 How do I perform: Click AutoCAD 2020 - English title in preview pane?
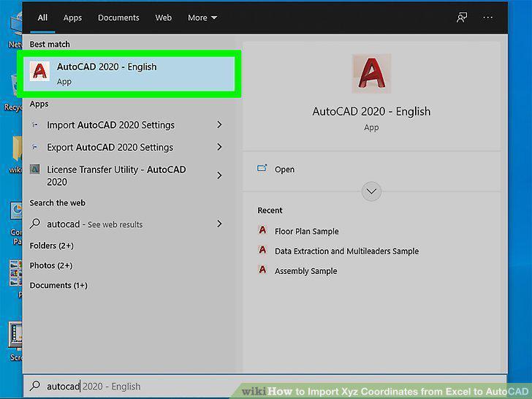click(371, 112)
